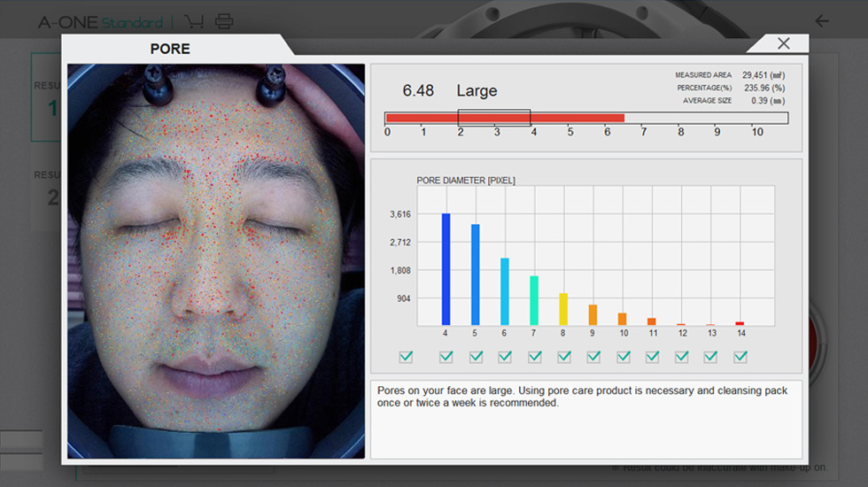
Task: Click the pore care recommendation text
Action: [582, 397]
